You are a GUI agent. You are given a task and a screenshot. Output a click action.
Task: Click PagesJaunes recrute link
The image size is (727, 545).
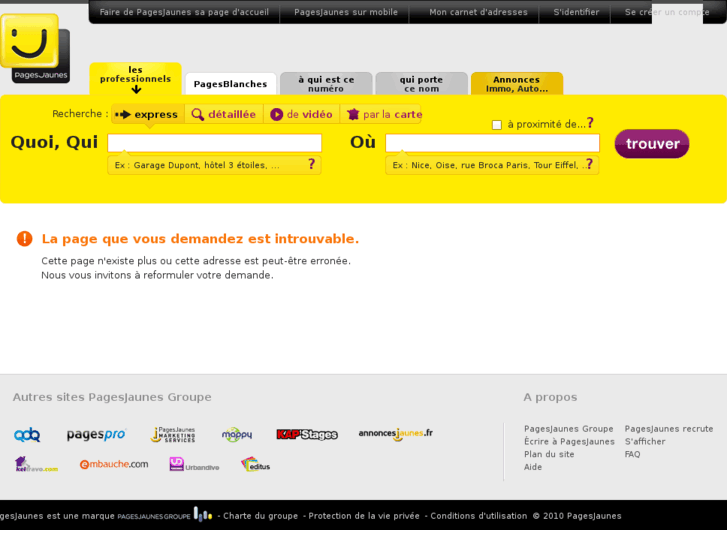pyautogui.click(x=669, y=429)
